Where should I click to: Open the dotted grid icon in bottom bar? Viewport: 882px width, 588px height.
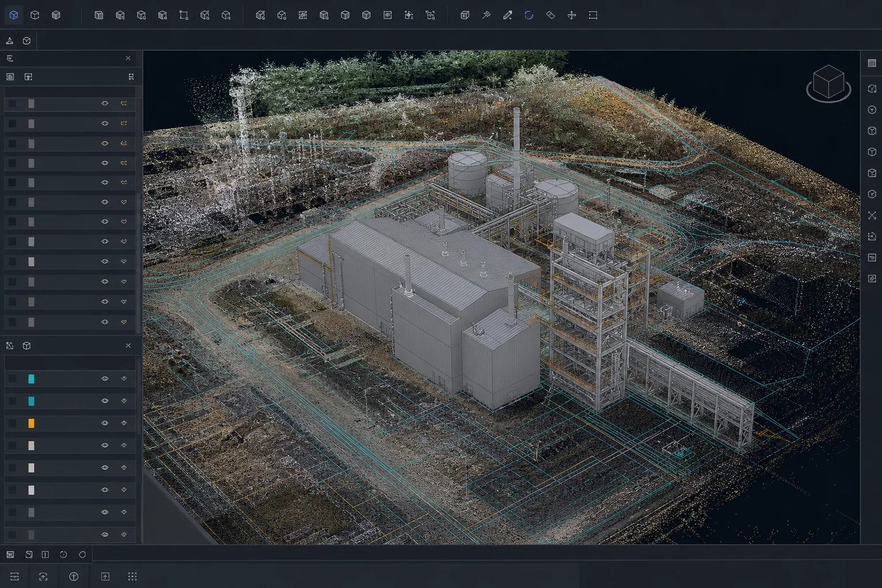(132, 577)
